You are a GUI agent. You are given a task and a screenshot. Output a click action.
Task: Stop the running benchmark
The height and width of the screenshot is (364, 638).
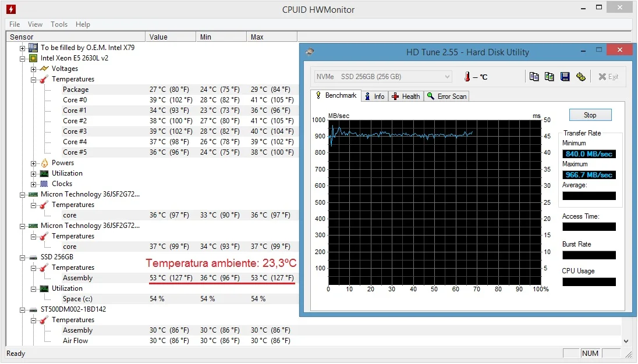pyautogui.click(x=590, y=115)
